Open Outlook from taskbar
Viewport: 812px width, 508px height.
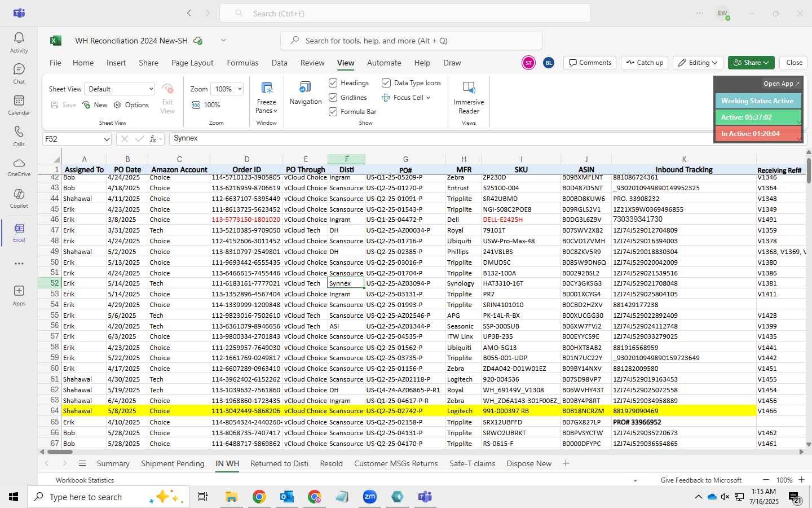click(286, 497)
